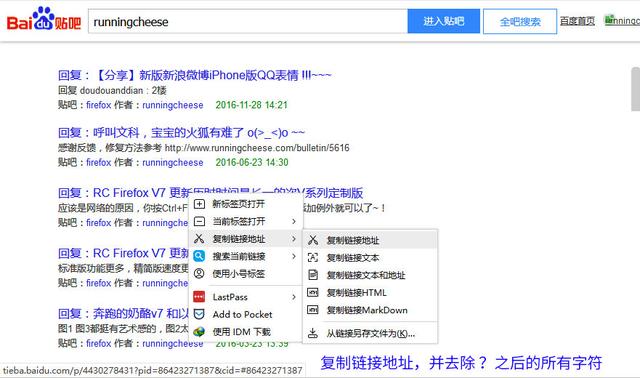Screen dimensions: 640x378
Task: Expand the 当前标签打开 submenu arrow
Action: (x=294, y=221)
